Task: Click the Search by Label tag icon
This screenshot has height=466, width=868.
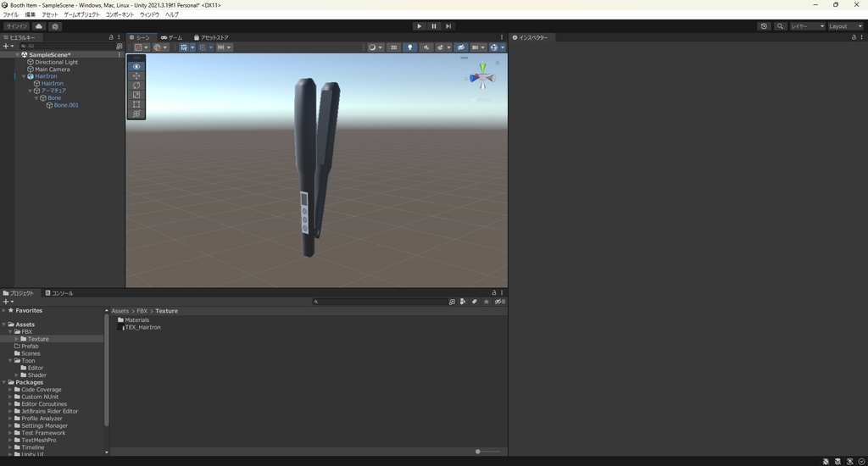Action: (x=475, y=302)
